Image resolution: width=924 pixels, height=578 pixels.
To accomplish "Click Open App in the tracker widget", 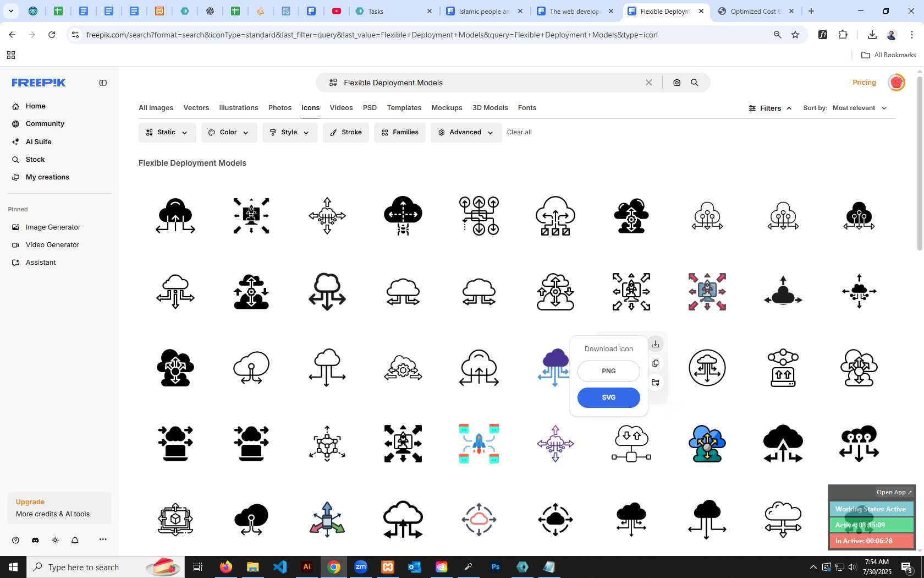I will pyautogui.click(x=894, y=492).
